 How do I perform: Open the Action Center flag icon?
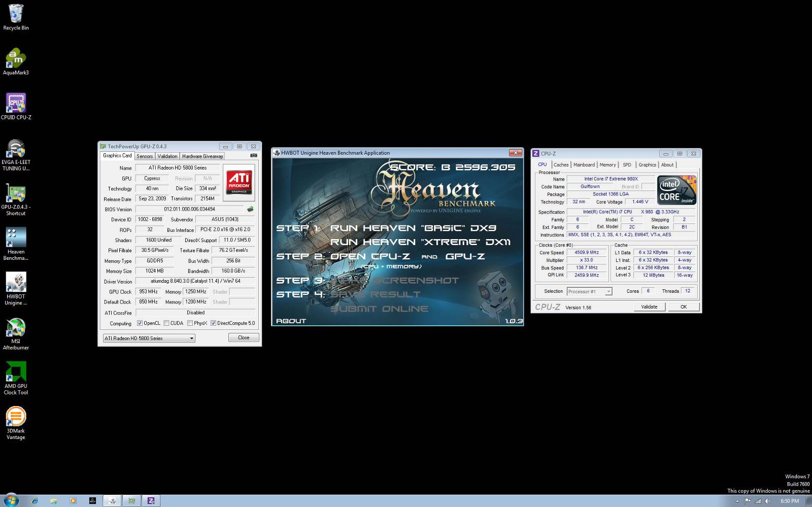pos(748,501)
